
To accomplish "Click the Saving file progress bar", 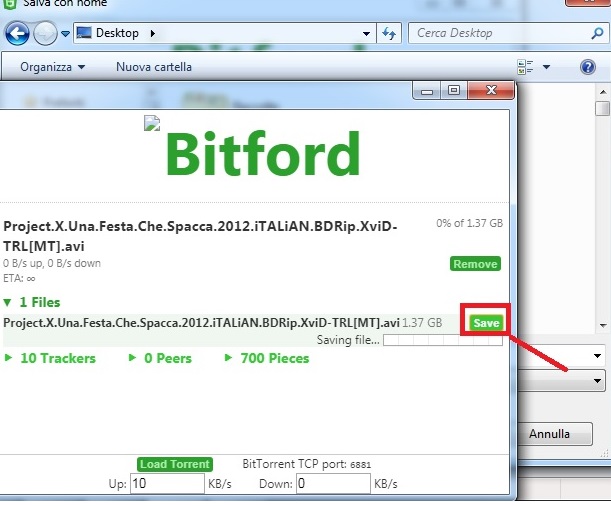I will (443, 340).
